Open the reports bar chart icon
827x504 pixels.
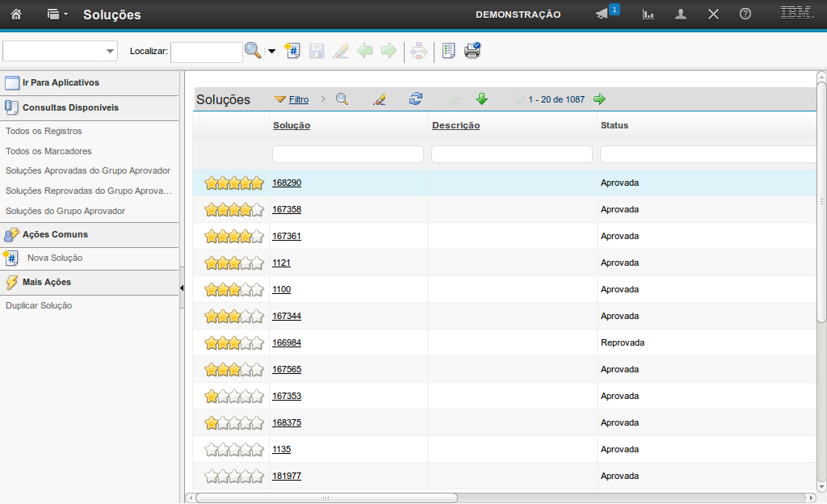[648, 14]
